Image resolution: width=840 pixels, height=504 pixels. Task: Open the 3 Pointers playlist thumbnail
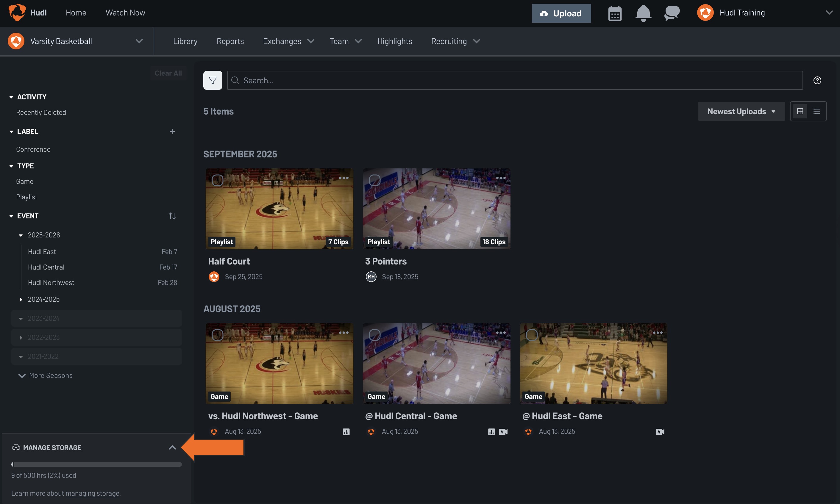436,209
